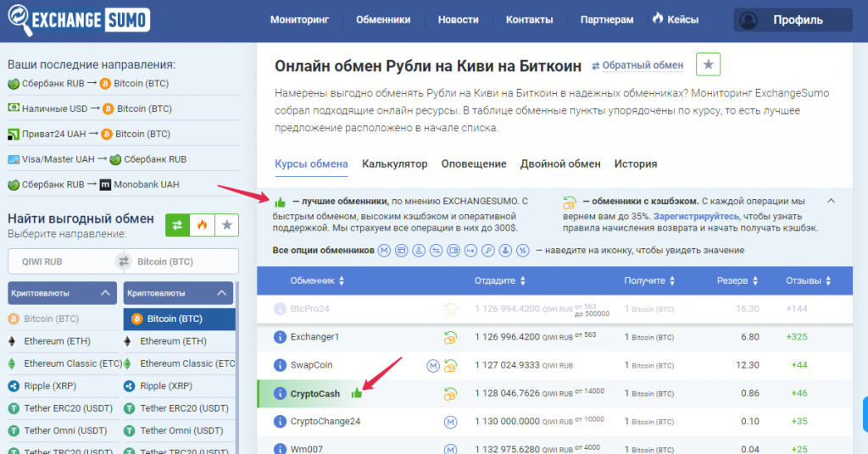The width and height of the screenshot is (868, 454).
Task: Click the Зарегистрируйтесь link
Action: pyautogui.click(x=696, y=216)
